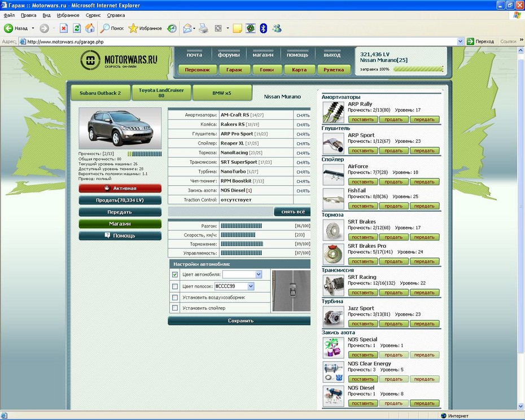Select the BMW x5 car tab
Image resolution: width=525 pixels, height=420 pixels.
click(222, 93)
